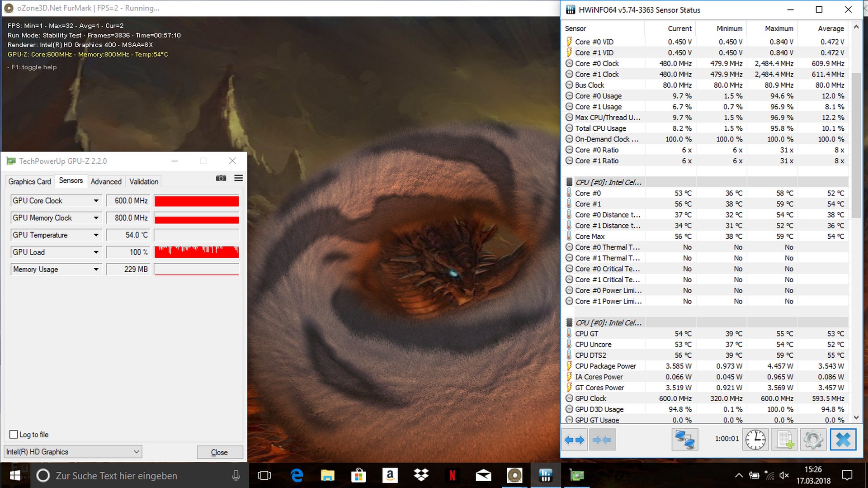This screenshot has height=488, width=868.
Task: Switch to the Graphics Card tab
Action: 30,181
